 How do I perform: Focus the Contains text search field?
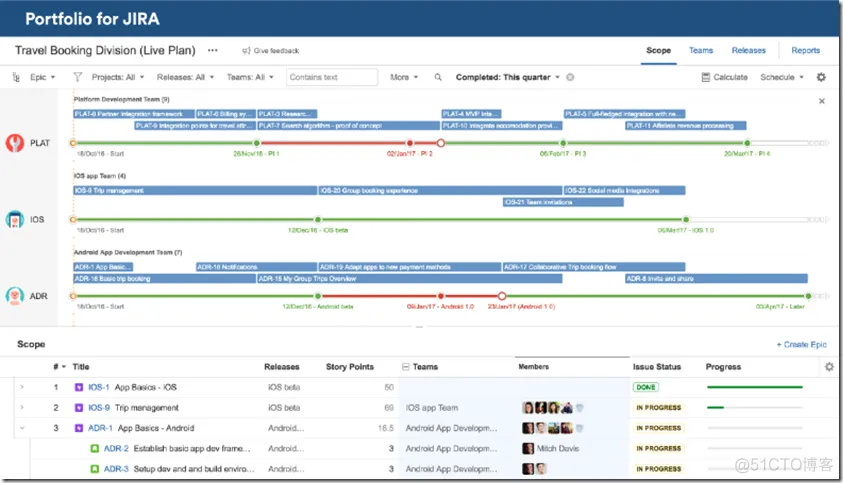332,77
